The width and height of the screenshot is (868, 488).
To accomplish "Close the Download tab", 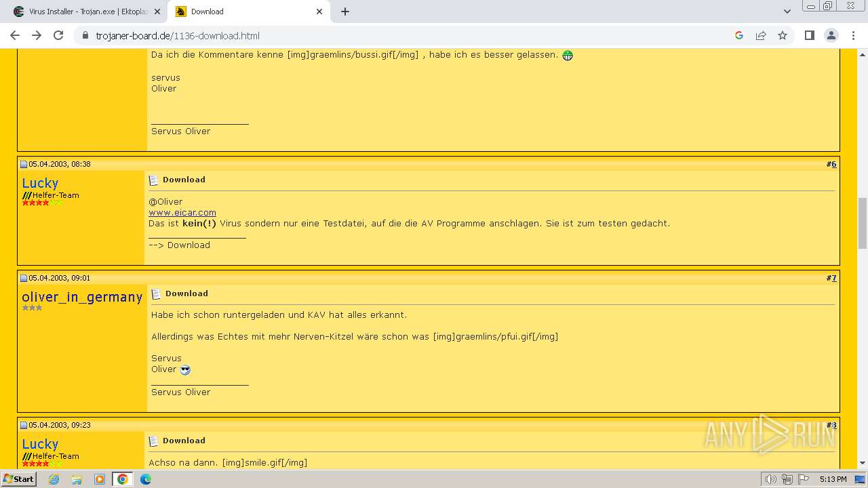I will pos(320,12).
